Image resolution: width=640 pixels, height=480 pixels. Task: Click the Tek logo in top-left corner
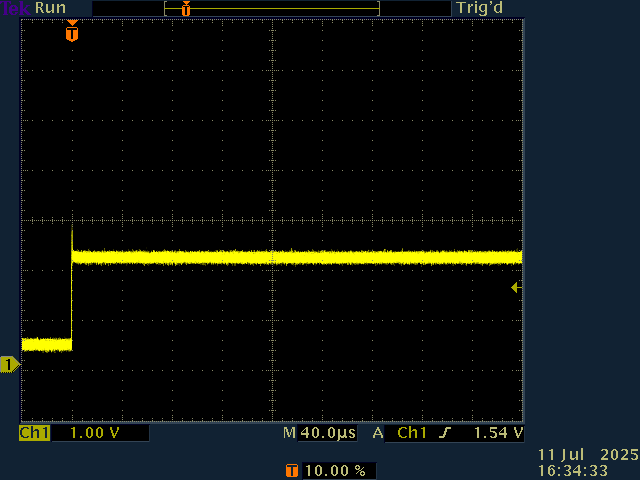pos(16,8)
